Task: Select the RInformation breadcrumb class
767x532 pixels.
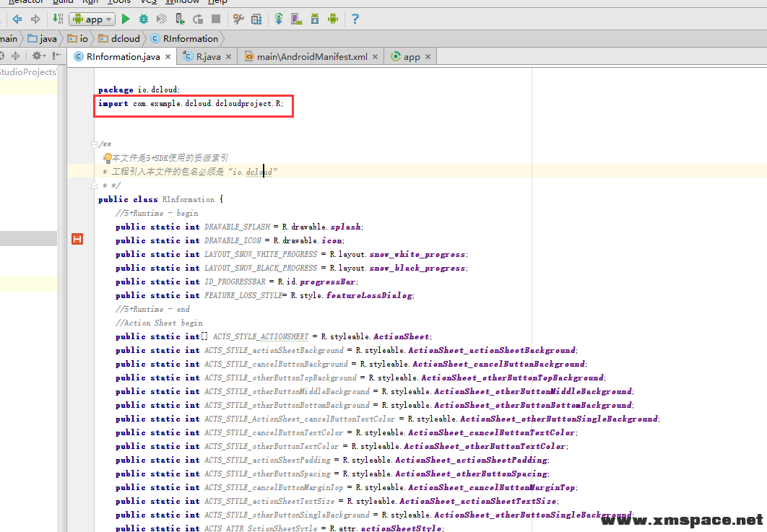Action: [184, 39]
